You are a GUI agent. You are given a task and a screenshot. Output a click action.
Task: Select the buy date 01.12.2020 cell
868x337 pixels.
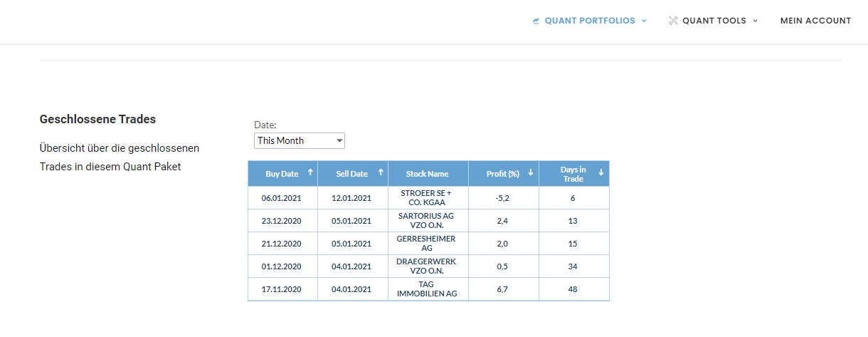282,266
